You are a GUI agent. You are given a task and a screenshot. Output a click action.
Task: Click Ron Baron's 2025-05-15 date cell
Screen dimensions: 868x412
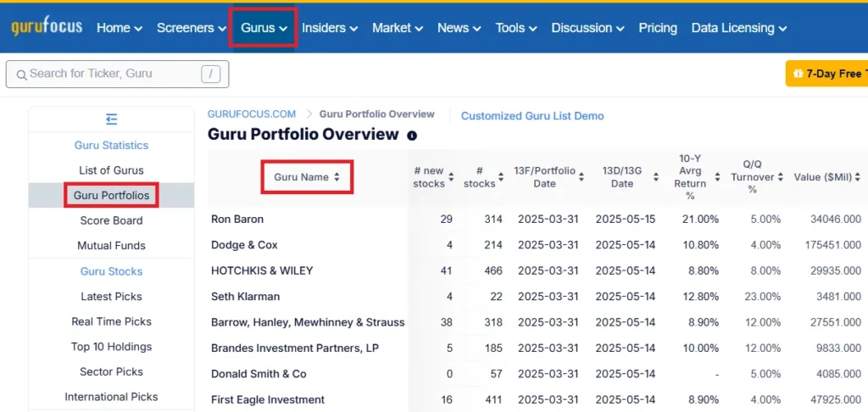(625, 220)
